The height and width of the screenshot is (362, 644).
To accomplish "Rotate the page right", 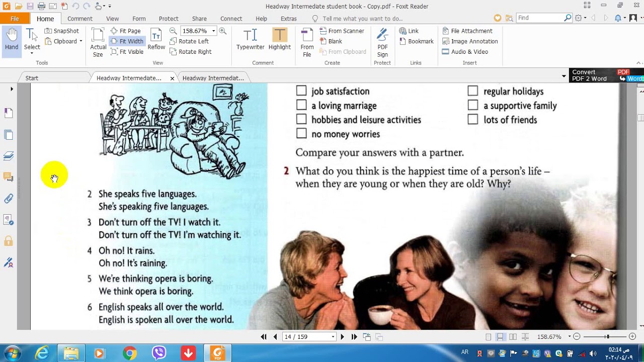I will point(191,52).
